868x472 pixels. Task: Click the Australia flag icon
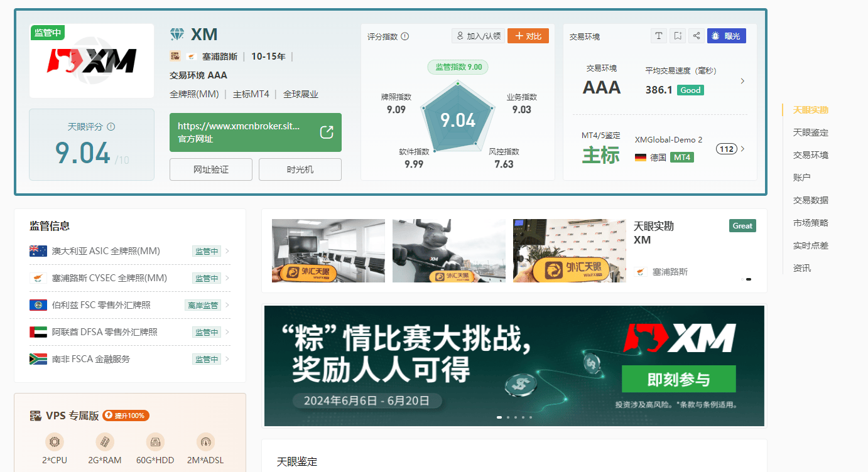tap(38, 251)
